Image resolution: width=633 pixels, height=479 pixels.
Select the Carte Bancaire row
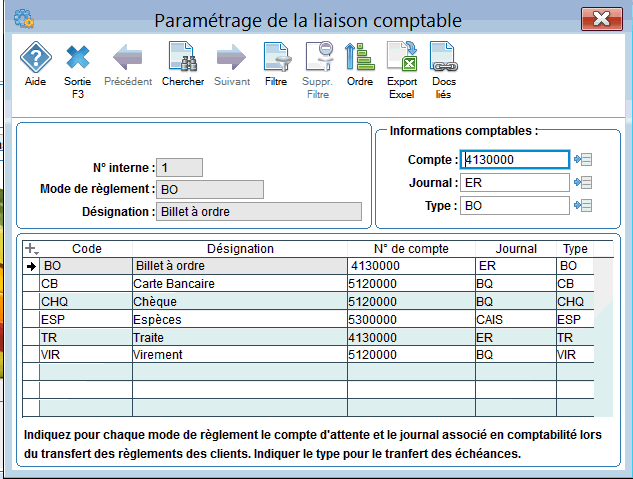[x=240, y=284]
